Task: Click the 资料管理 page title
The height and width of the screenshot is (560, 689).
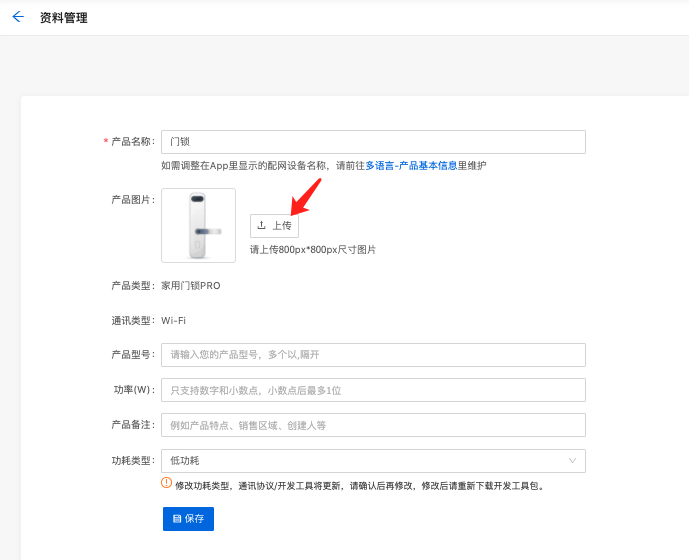Action: pyautogui.click(x=63, y=18)
